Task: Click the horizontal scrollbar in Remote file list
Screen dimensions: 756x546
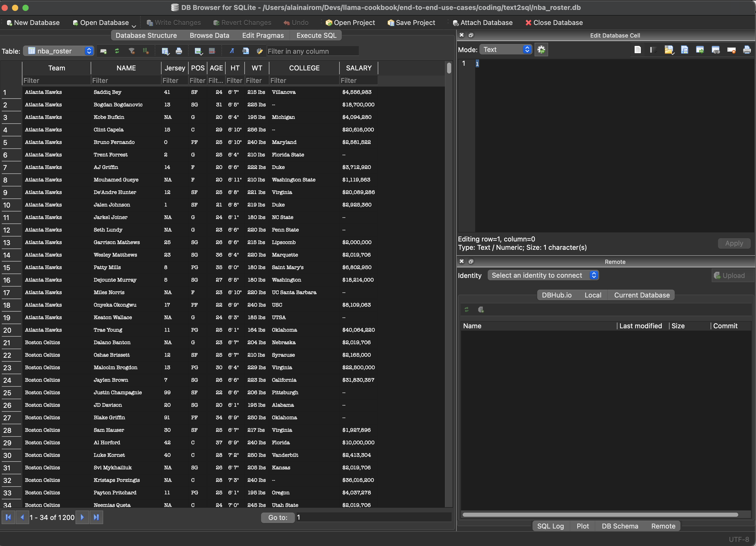Action: tap(600, 515)
